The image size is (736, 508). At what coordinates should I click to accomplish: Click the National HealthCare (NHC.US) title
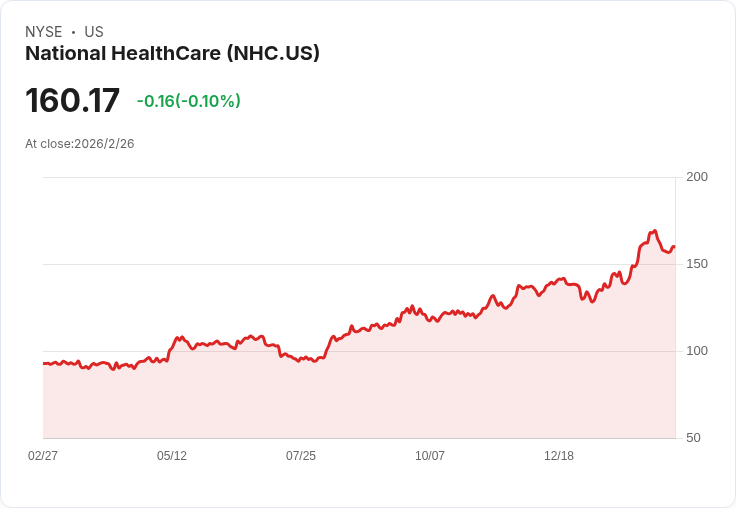tap(172, 54)
